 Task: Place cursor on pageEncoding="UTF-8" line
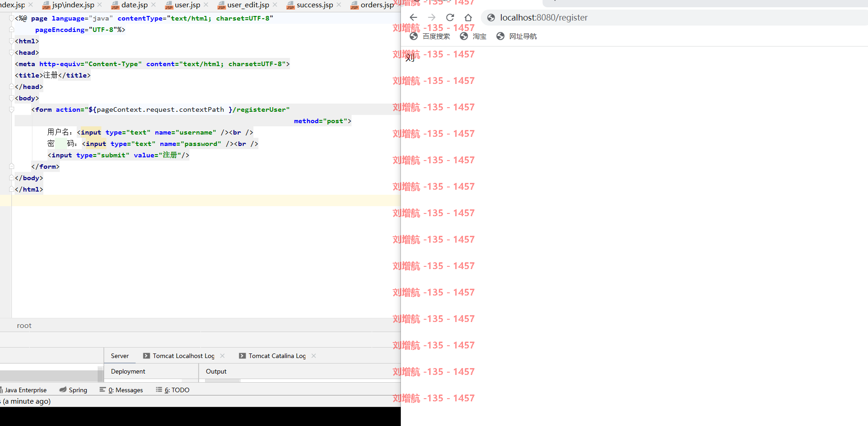[80, 30]
